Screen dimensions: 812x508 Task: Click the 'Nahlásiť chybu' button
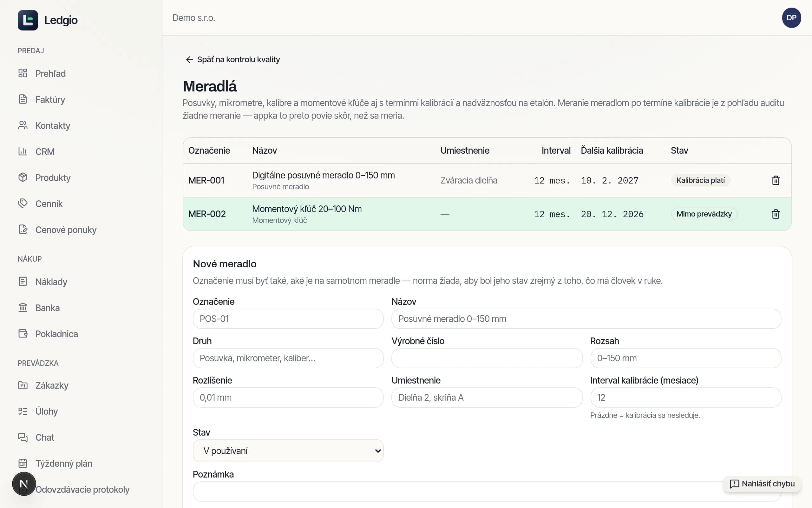(762, 484)
